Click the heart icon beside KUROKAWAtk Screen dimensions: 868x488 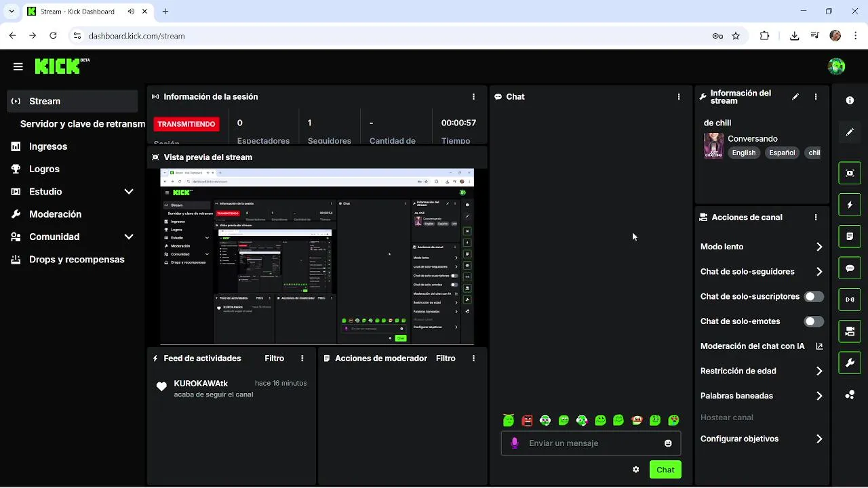click(161, 387)
